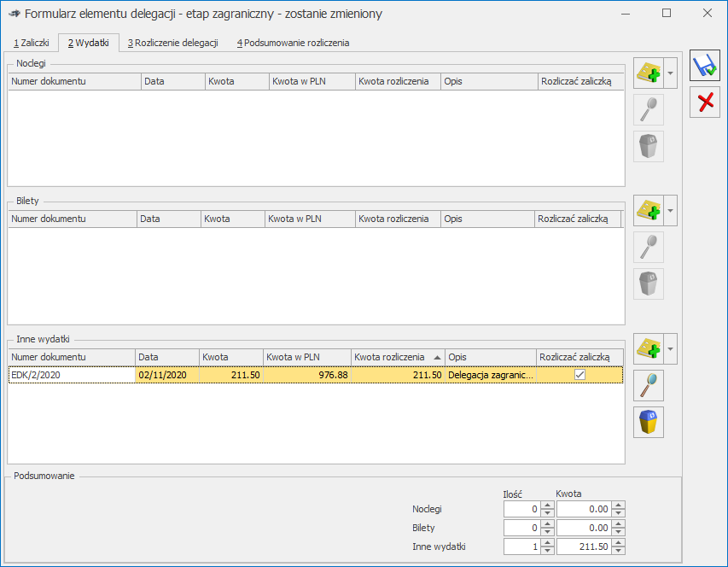Preview the selected Inne wydatki entry with the magnifier

tap(649, 385)
